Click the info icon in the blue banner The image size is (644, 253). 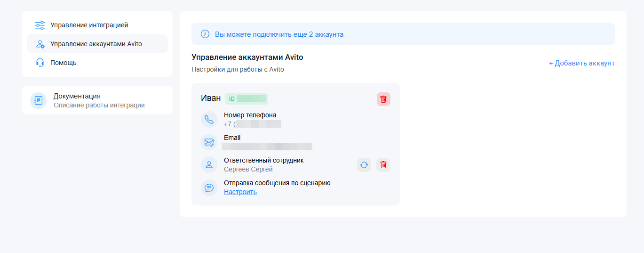pos(205,34)
